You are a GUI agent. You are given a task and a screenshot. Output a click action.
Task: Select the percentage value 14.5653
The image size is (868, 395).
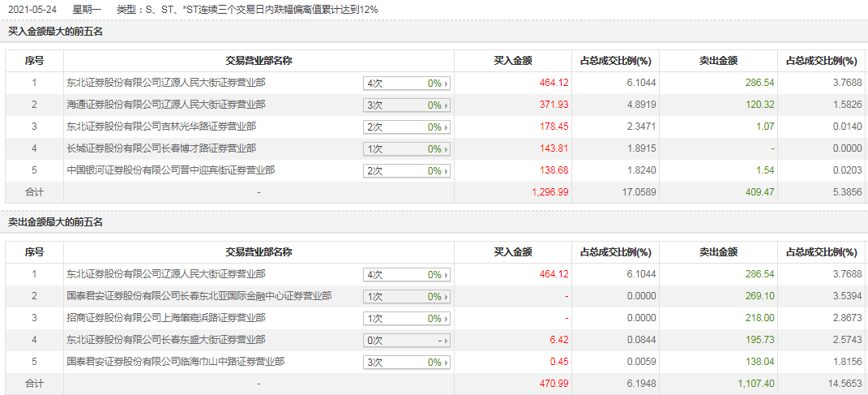coord(844,384)
